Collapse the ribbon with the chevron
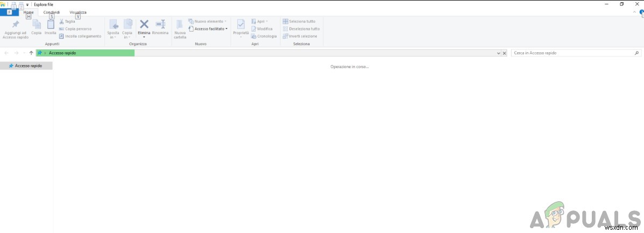This screenshot has height=233, width=644. pyautogui.click(x=634, y=12)
